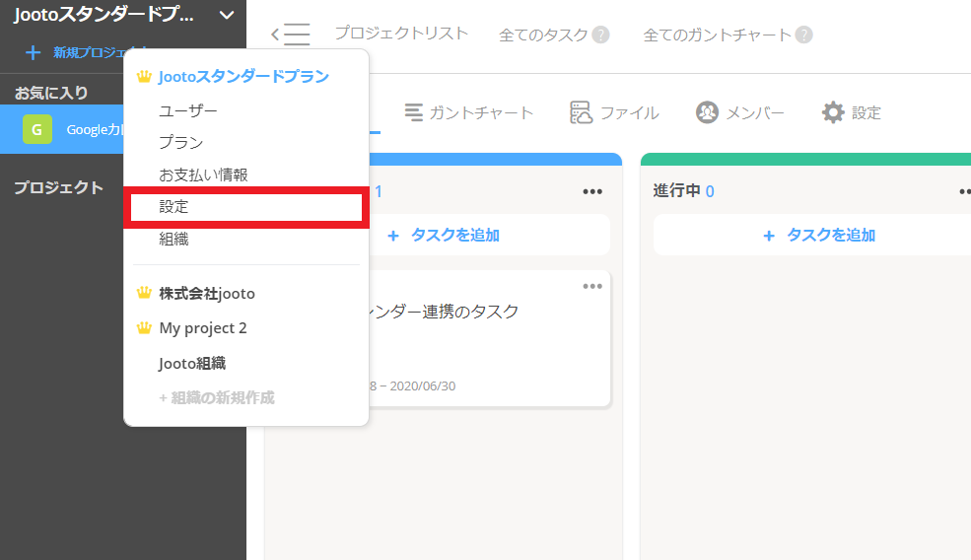Add a task in the 進行中 list

coord(818,235)
